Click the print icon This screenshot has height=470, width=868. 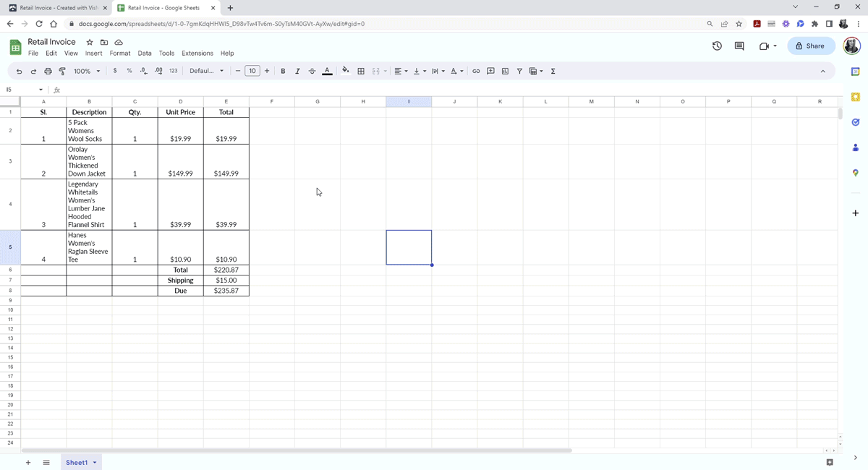tap(48, 71)
